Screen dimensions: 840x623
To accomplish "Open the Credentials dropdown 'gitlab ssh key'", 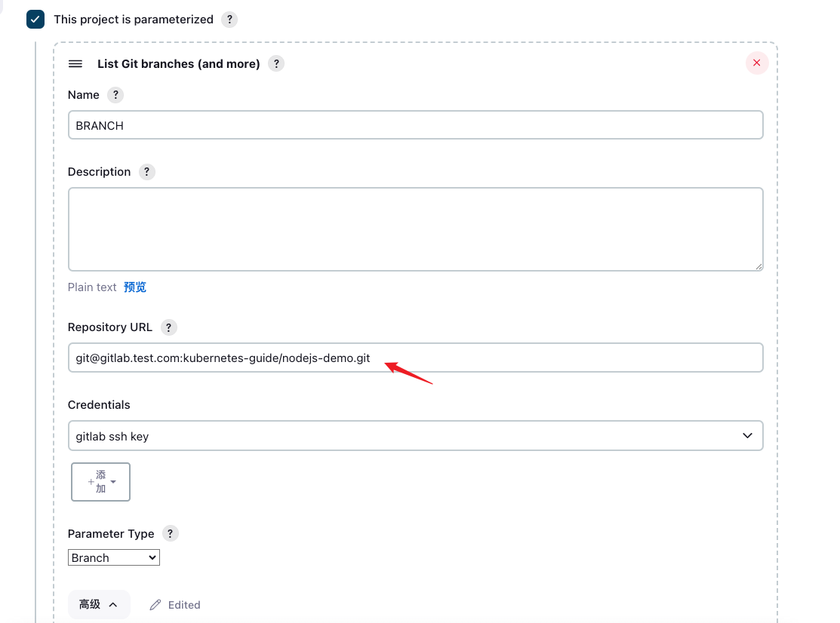I will pos(416,436).
